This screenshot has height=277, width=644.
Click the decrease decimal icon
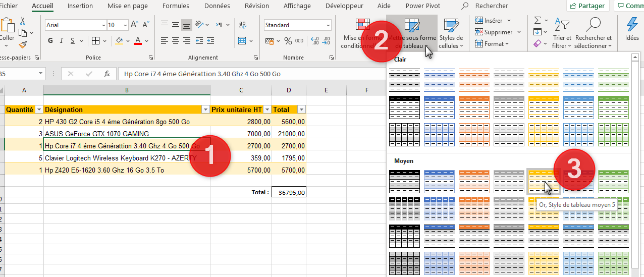tap(327, 41)
